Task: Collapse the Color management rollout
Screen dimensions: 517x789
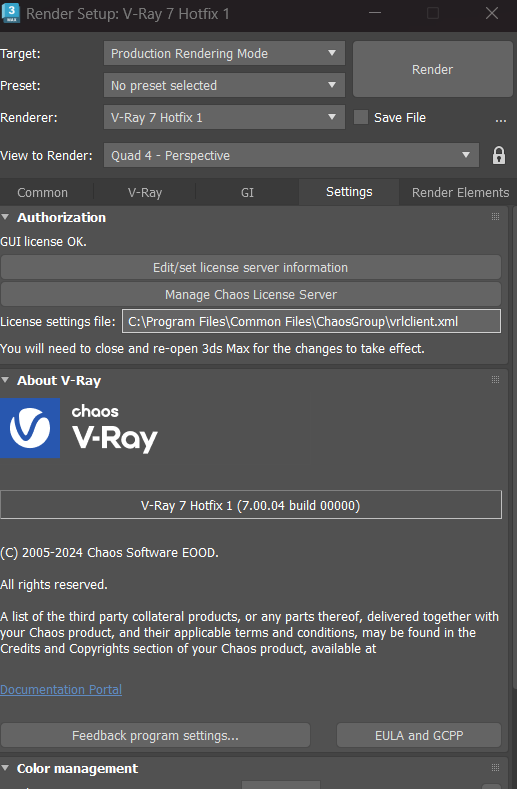Action: (x=6, y=768)
